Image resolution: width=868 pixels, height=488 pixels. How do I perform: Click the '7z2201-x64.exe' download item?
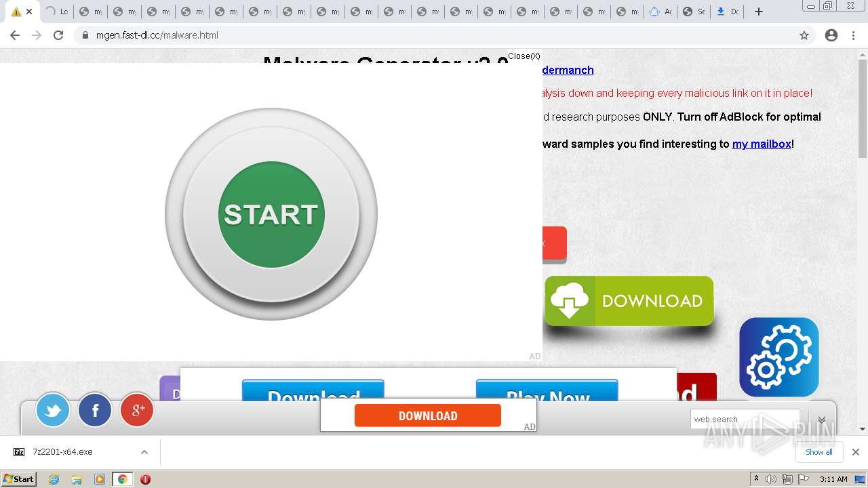tap(62, 452)
